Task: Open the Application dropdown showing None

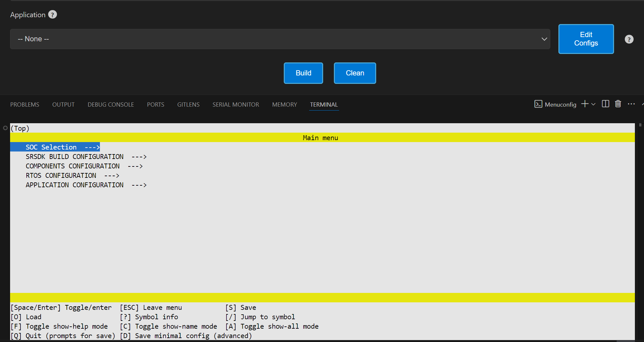Action: 280,39
